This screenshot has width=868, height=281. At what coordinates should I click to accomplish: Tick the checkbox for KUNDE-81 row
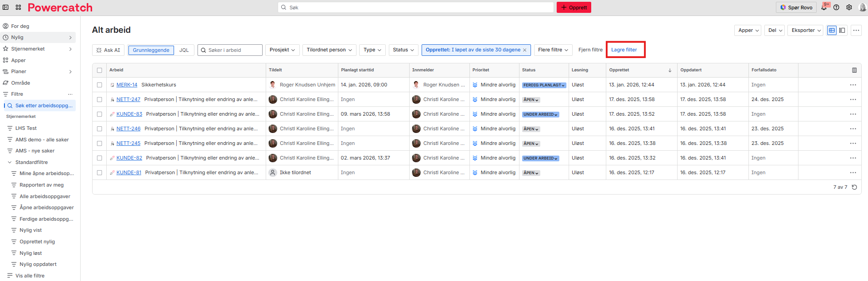[x=100, y=173]
